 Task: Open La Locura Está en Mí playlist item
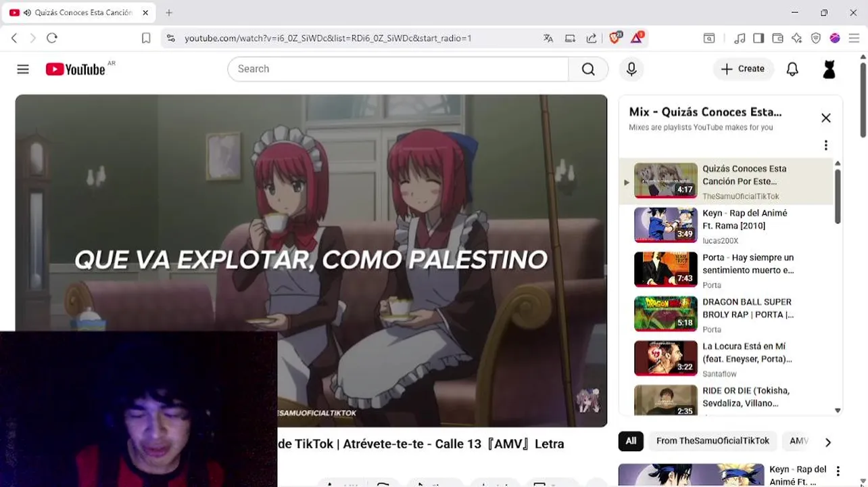point(725,358)
